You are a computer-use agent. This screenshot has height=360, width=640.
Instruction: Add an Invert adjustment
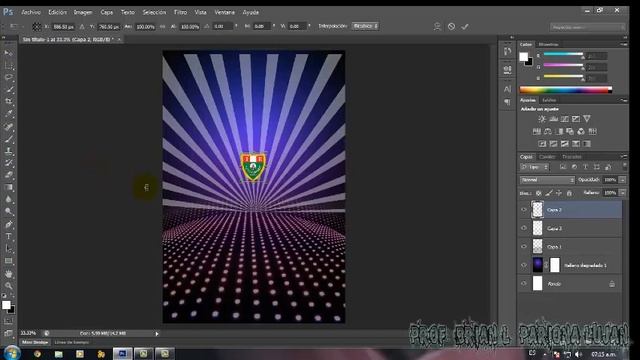click(542, 144)
